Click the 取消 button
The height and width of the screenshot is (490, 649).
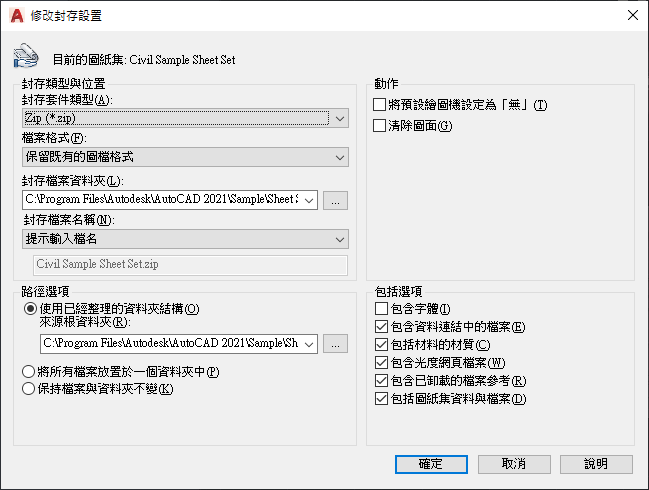[x=514, y=464]
